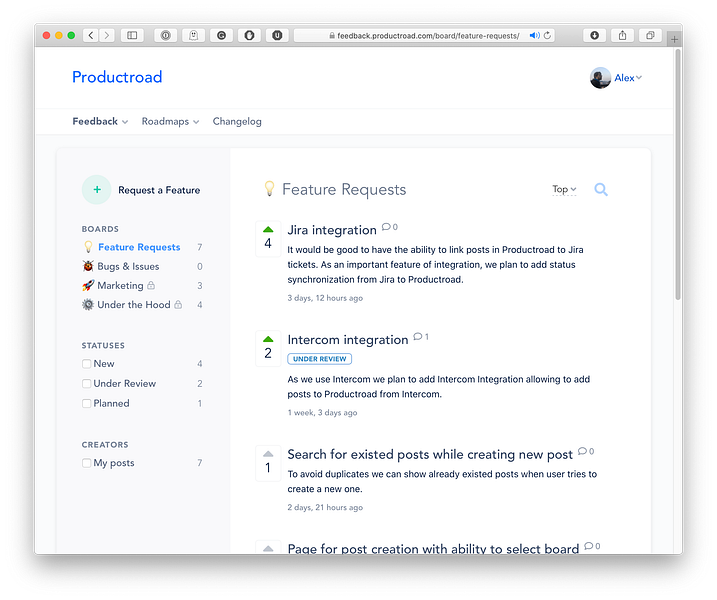717x600 pixels.
Task: Open the U-shaped extension icon
Action: coord(277,35)
